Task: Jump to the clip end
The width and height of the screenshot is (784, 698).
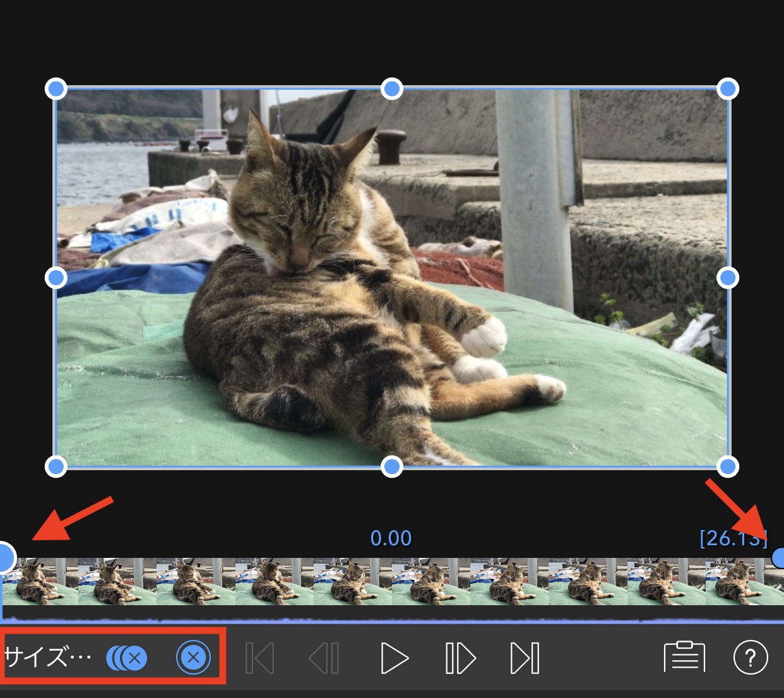Action: tap(525, 658)
